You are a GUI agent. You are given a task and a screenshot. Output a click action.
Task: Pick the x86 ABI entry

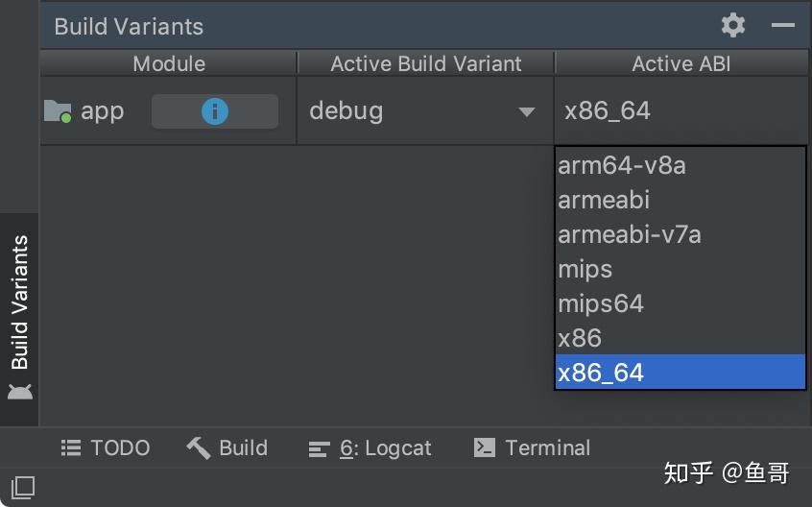point(680,338)
